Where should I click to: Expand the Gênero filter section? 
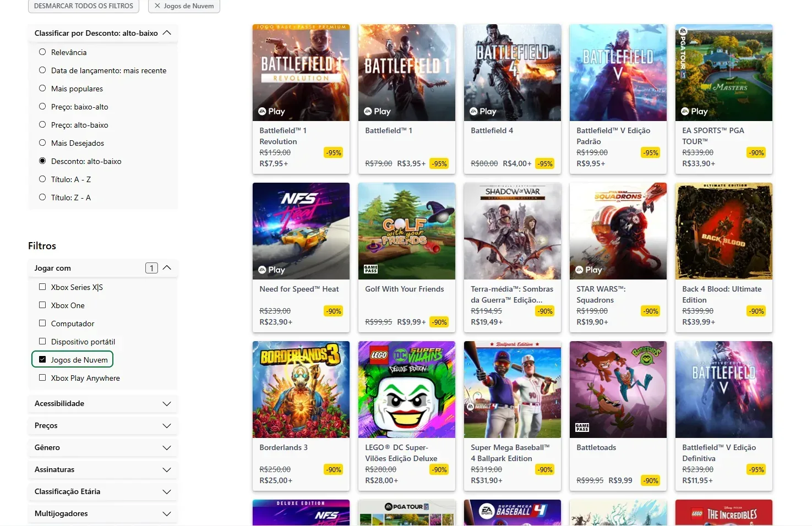point(103,447)
